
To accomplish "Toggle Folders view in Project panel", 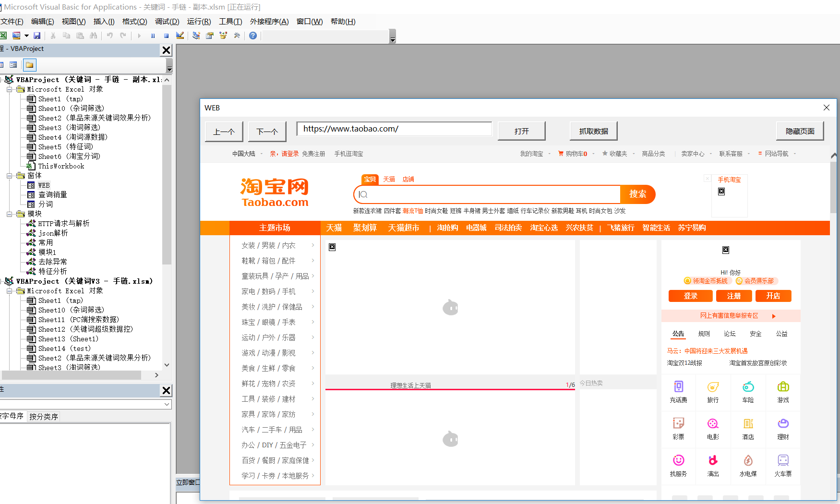I will (30, 65).
